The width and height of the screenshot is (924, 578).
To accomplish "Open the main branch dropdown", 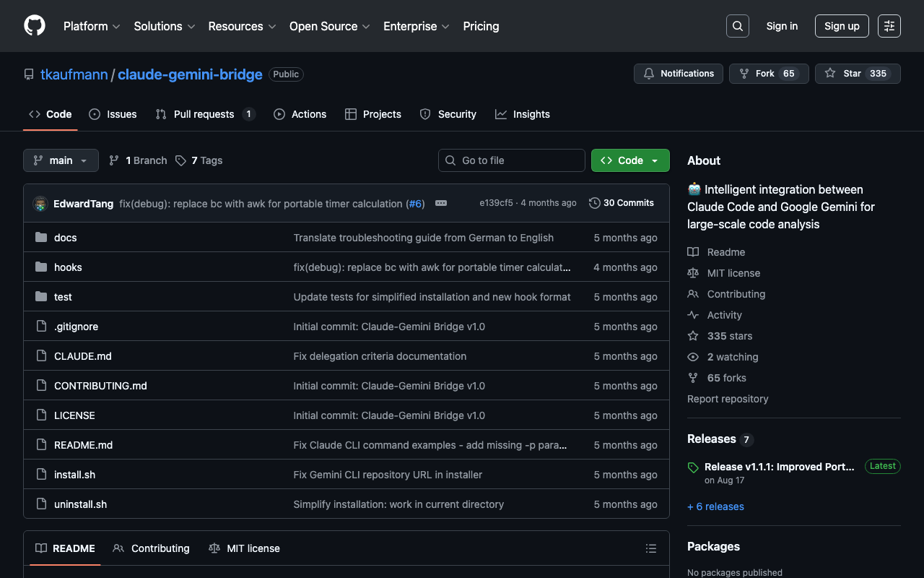I will (x=61, y=160).
